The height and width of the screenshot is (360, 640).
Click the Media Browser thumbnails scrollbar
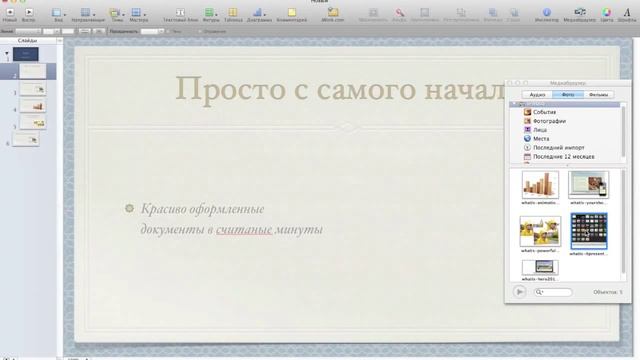point(623,222)
